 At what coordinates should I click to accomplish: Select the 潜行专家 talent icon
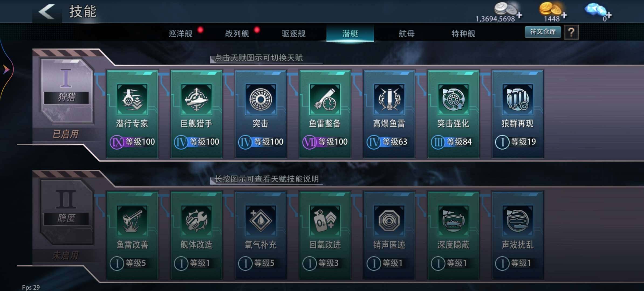(132, 99)
